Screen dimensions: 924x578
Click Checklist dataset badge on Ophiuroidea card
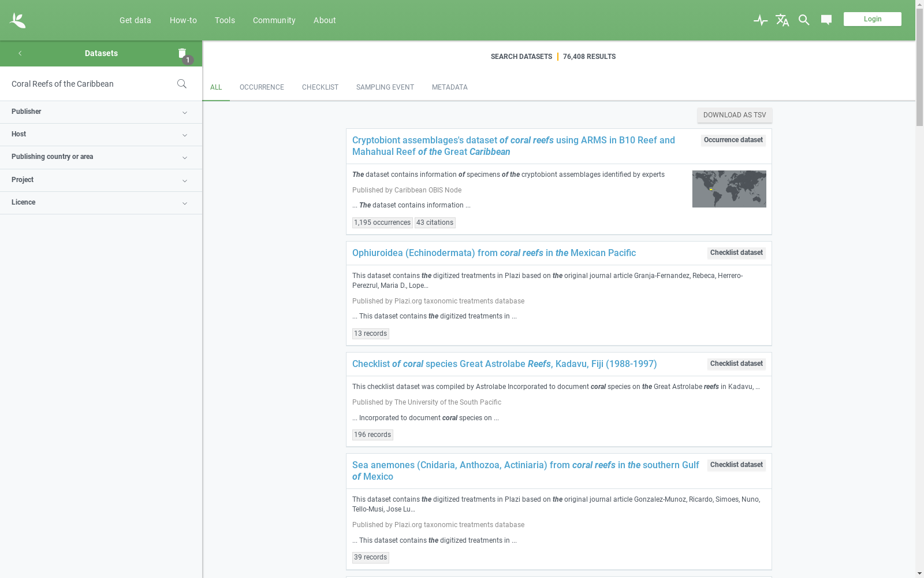(736, 253)
